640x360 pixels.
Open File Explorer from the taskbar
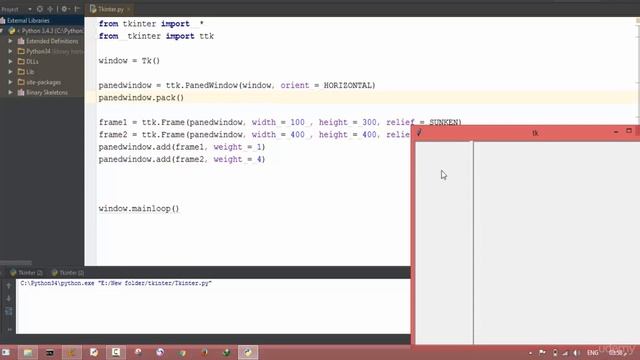point(28,352)
